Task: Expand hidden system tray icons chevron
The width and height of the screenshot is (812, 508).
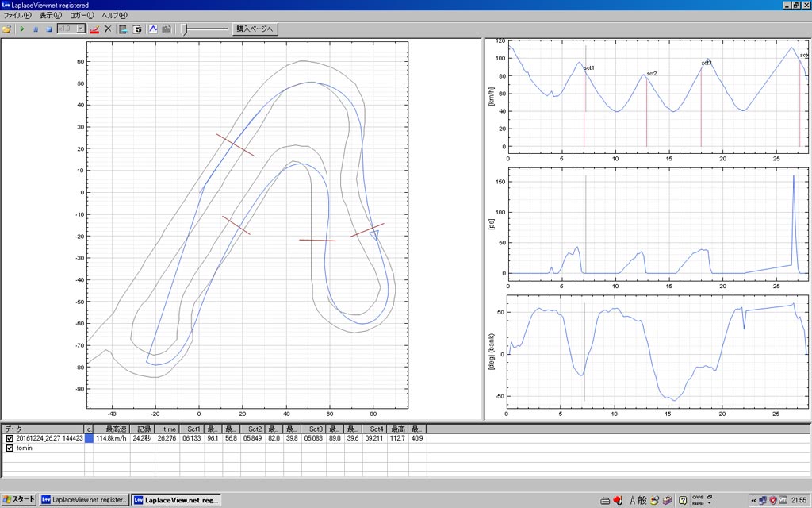Action: coord(753,499)
